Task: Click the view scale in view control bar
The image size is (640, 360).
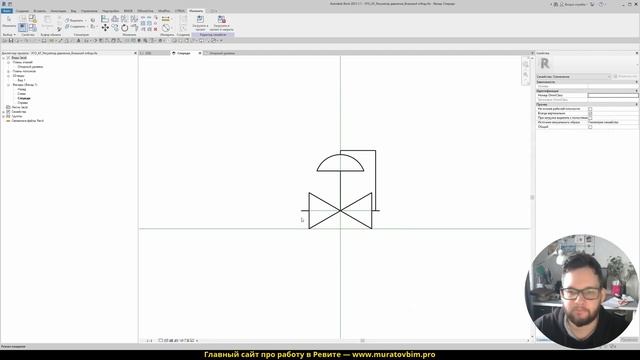Action: tap(149, 341)
